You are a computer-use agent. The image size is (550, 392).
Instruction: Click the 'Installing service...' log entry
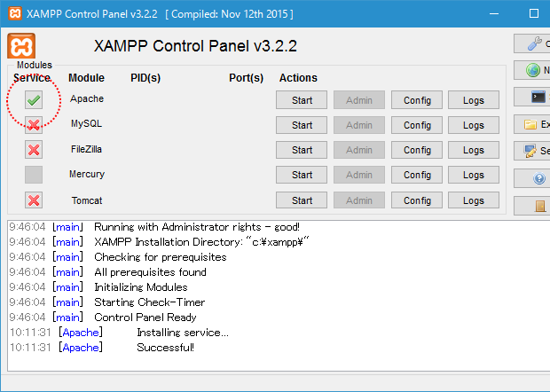pyautogui.click(x=183, y=333)
